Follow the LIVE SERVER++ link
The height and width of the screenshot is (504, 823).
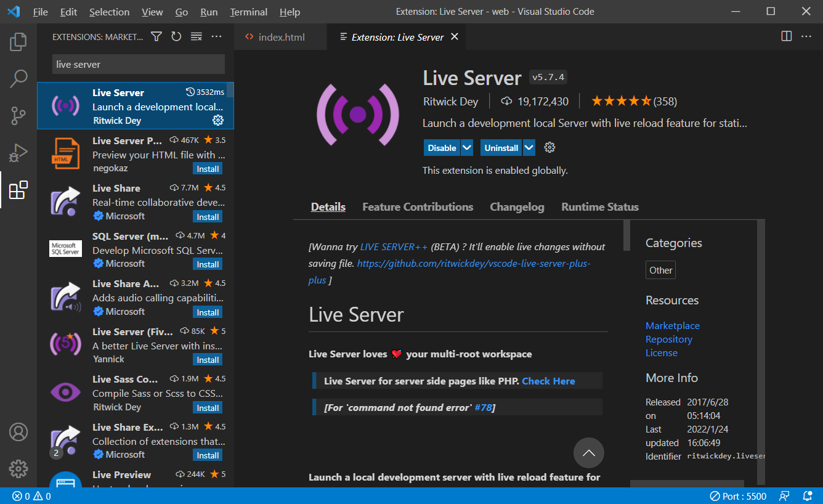click(394, 247)
